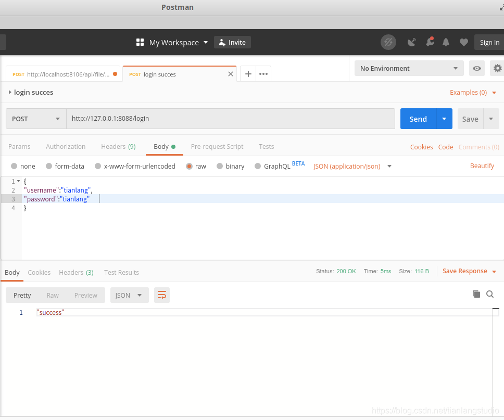Close the login succes tab
The height and width of the screenshot is (420, 504).
[x=231, y=74]
